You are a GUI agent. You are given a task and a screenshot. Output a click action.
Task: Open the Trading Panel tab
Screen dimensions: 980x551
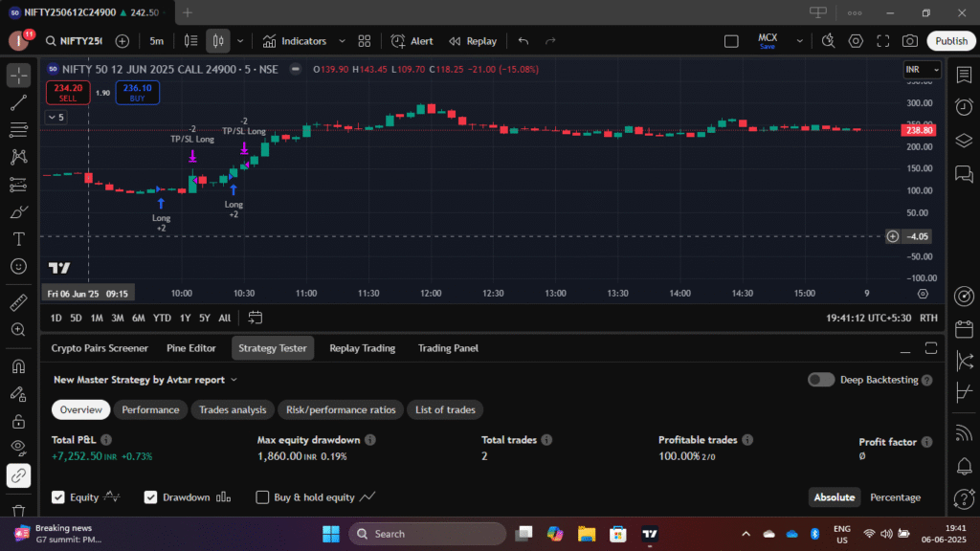448,348
